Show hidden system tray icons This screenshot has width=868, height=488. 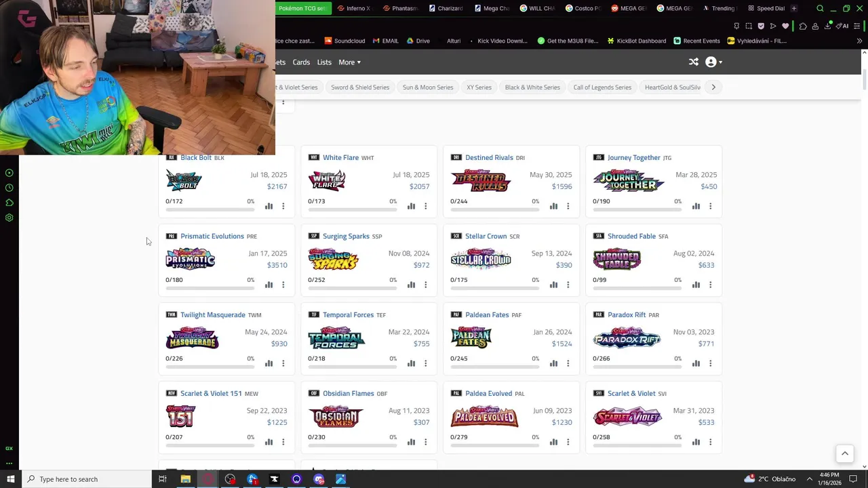tap(809, 479)
